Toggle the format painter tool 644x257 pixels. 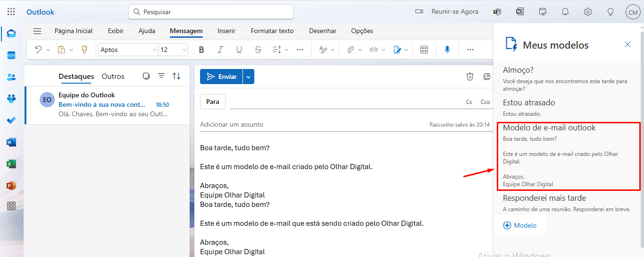pos(84,50)
